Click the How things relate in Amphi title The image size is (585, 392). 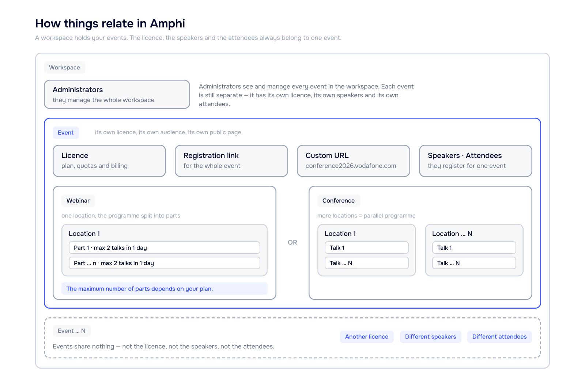[110, 23]
